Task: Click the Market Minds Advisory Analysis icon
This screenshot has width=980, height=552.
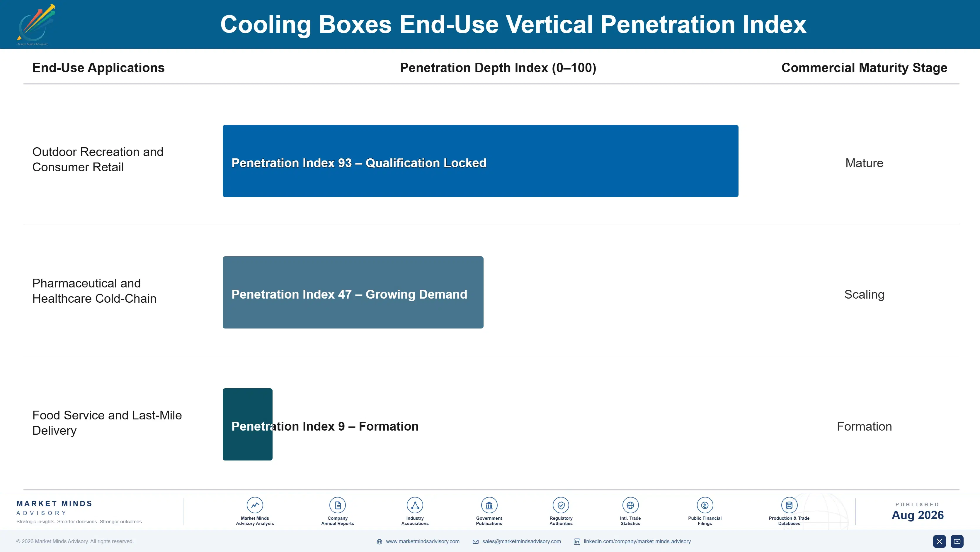Action: point(255,505)
